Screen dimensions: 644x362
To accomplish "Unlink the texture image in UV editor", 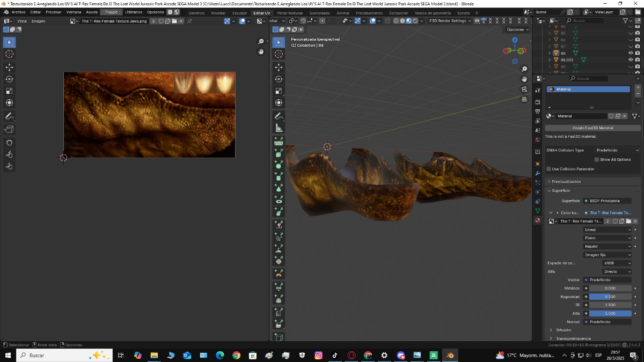I will (x=181, y=21).
